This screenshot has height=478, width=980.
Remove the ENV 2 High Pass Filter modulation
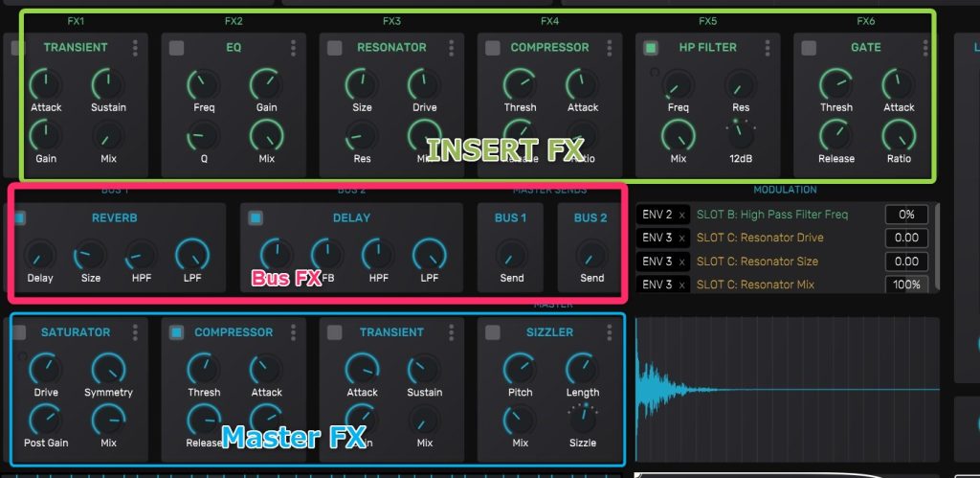(681, 215)
